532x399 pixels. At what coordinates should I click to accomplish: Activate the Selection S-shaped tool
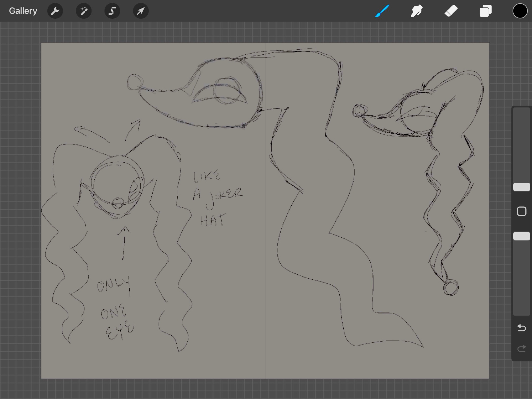tap(112, 11)
